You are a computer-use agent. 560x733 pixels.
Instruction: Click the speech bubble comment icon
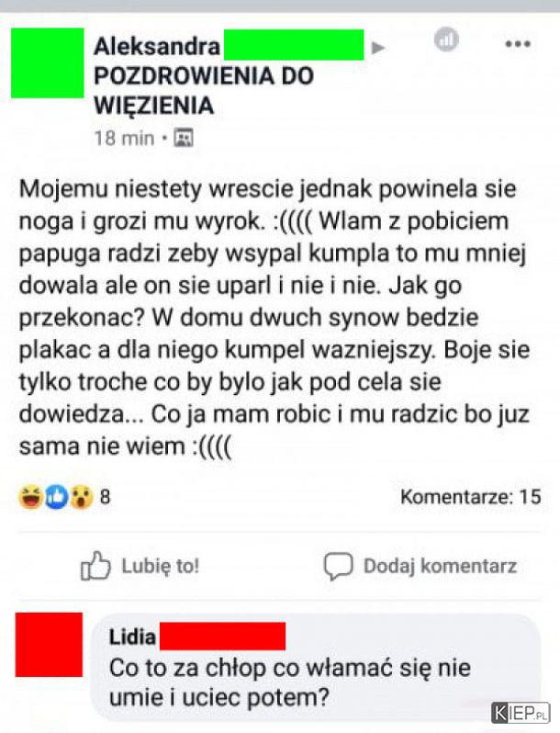coord(338,567)
